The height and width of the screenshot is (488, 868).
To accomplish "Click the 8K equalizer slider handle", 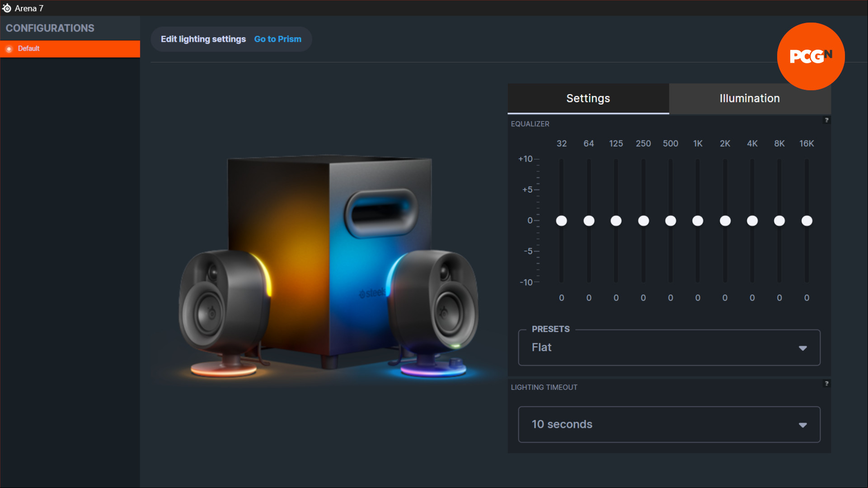I will [x=779, y=221].
